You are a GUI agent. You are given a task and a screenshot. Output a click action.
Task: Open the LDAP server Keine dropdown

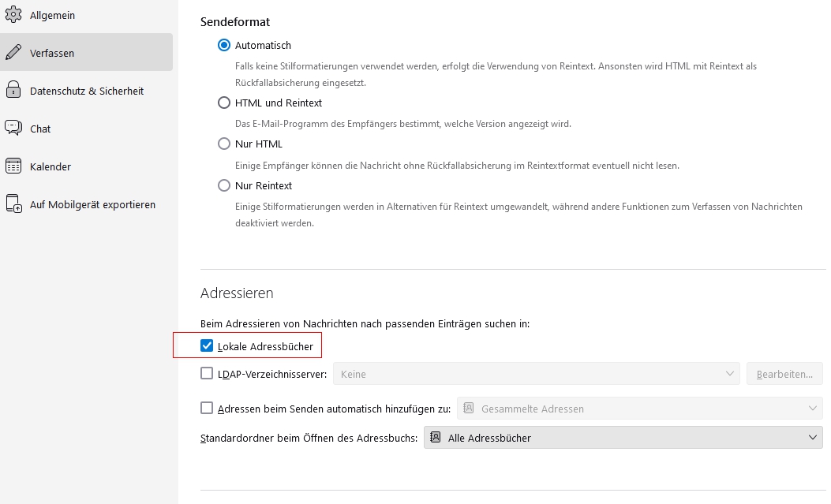pos(537,374)
